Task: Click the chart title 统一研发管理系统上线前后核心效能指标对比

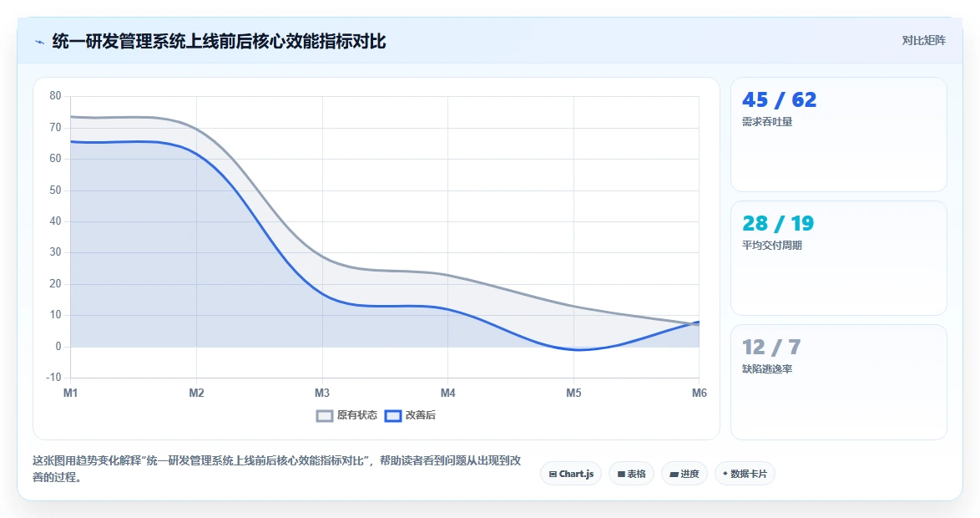Action: [x=219, y=42]
